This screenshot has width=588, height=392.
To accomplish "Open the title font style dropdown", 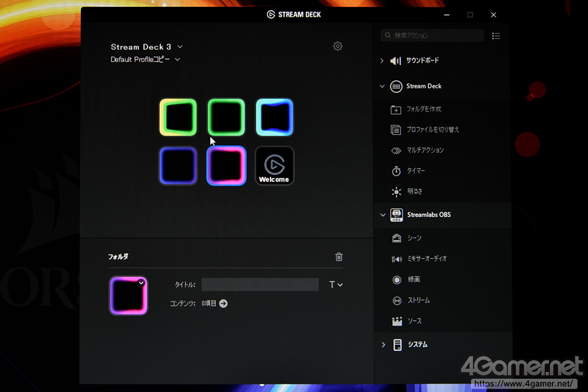I will coord(336,285).
